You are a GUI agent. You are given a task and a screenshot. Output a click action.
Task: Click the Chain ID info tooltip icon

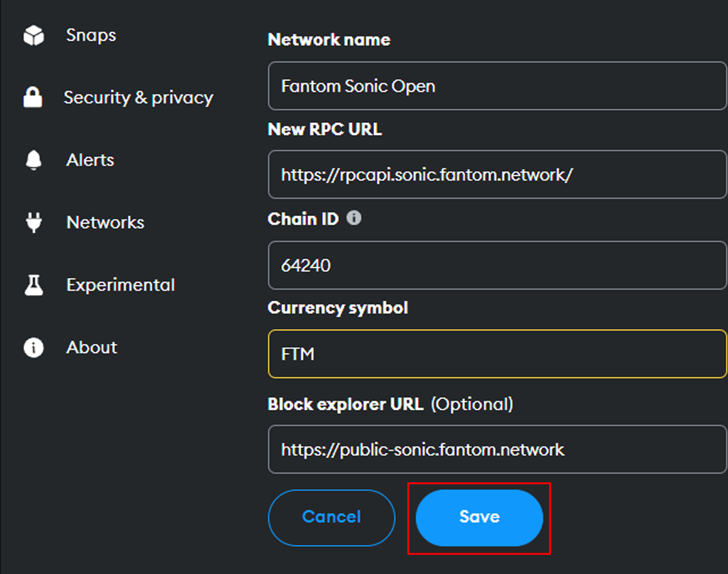(354, 217)
